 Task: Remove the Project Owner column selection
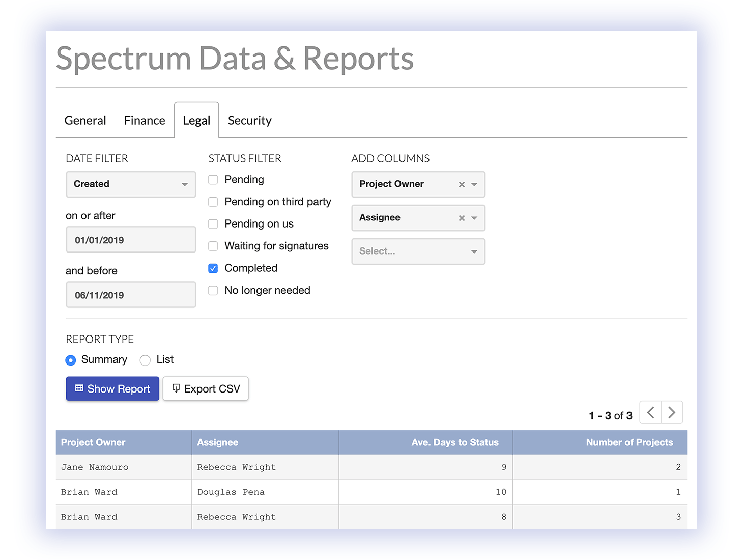462,184
